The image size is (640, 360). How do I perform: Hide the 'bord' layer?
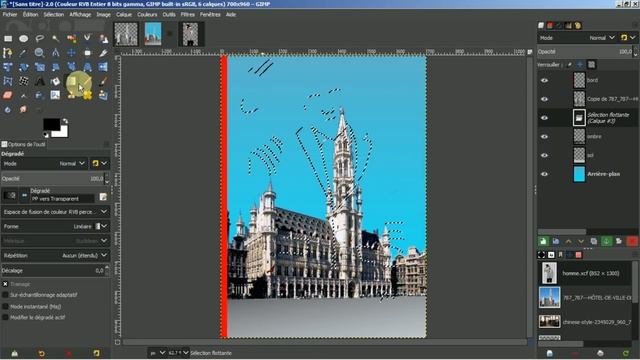(544, 80)
